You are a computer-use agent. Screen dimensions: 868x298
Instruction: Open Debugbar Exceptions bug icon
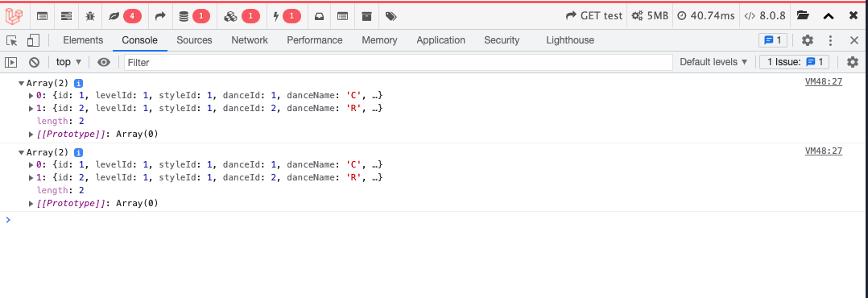point(90,16)
